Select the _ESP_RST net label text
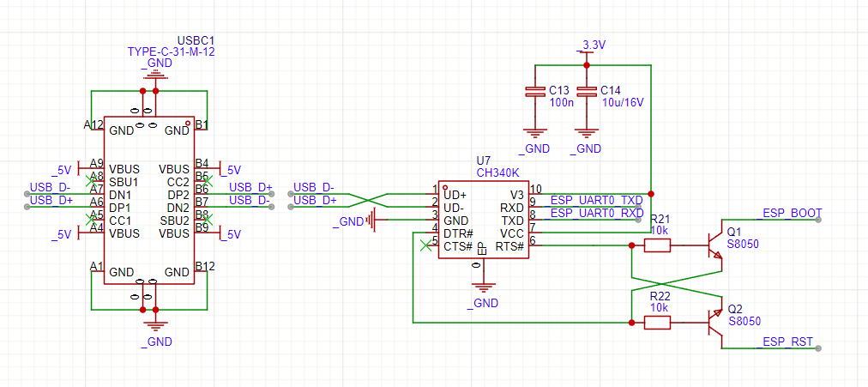The width and height of the screenshot is (868, 387). click(x=785, y=341)
